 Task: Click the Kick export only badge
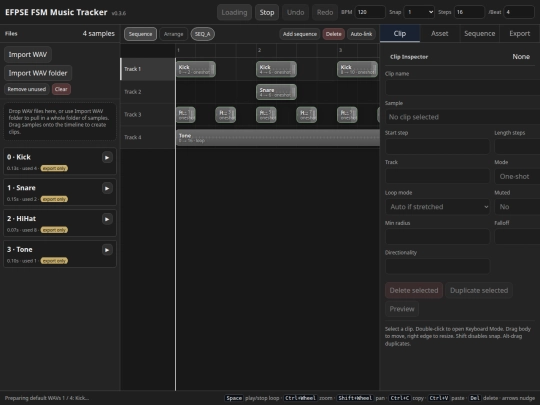point(54,168)
